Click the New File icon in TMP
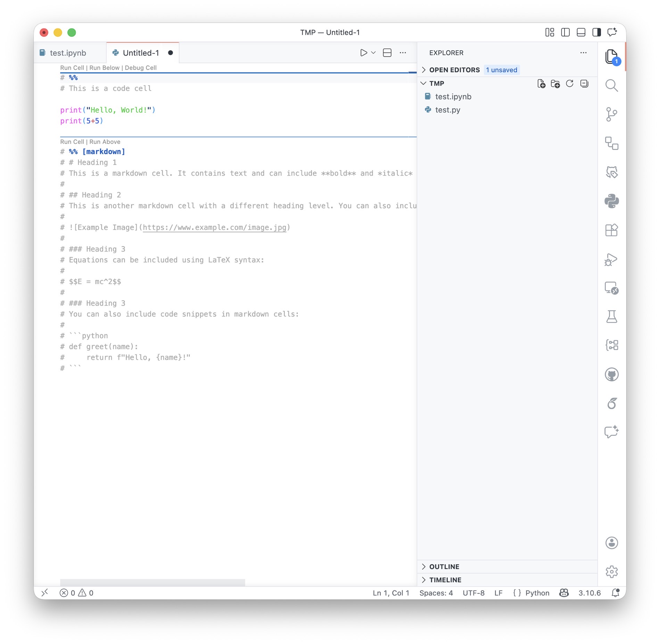This screenshot has width=660, height=644. (x=541, y=84)
